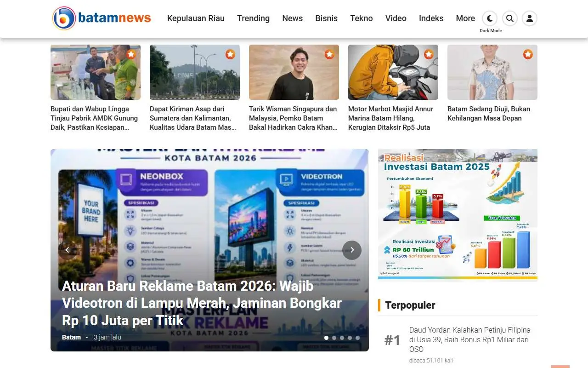Read article on Kiriman Asap dari Sumatera
The image size is (588, 368).
click(x=193, y=118)
